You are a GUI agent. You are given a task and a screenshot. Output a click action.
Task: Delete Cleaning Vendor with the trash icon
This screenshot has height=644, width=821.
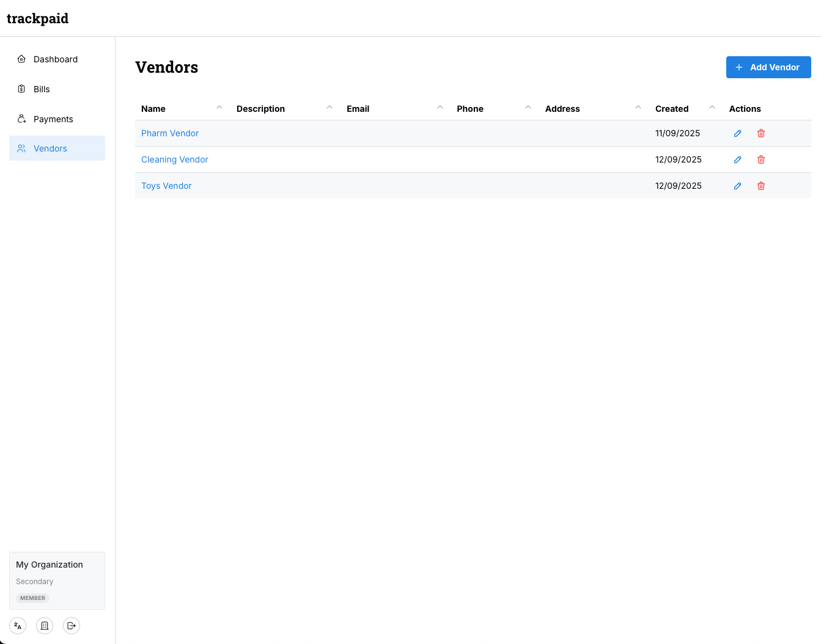tap(761, 159)
